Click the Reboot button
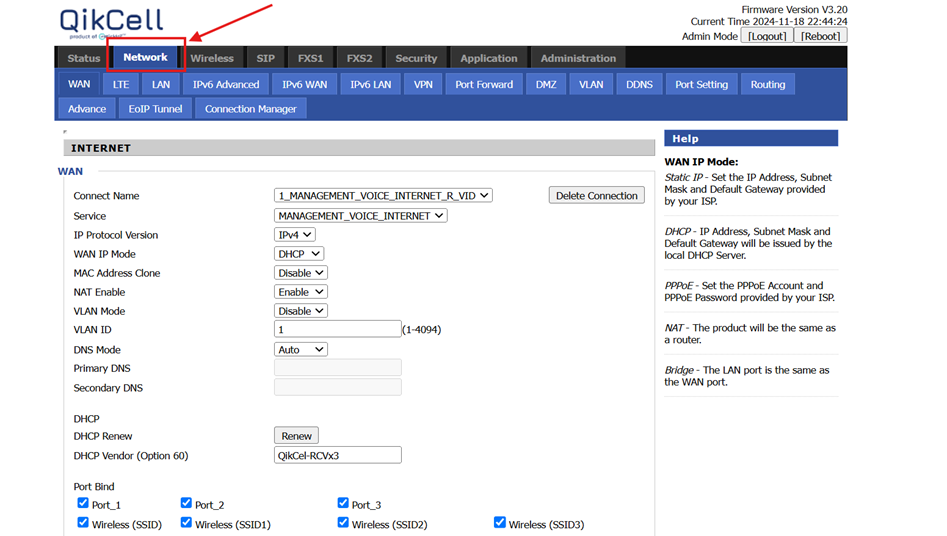 (820, 36)
